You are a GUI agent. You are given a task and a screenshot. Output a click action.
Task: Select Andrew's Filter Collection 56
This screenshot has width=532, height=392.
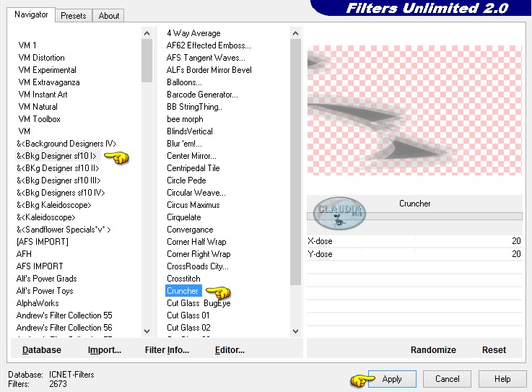64,328
